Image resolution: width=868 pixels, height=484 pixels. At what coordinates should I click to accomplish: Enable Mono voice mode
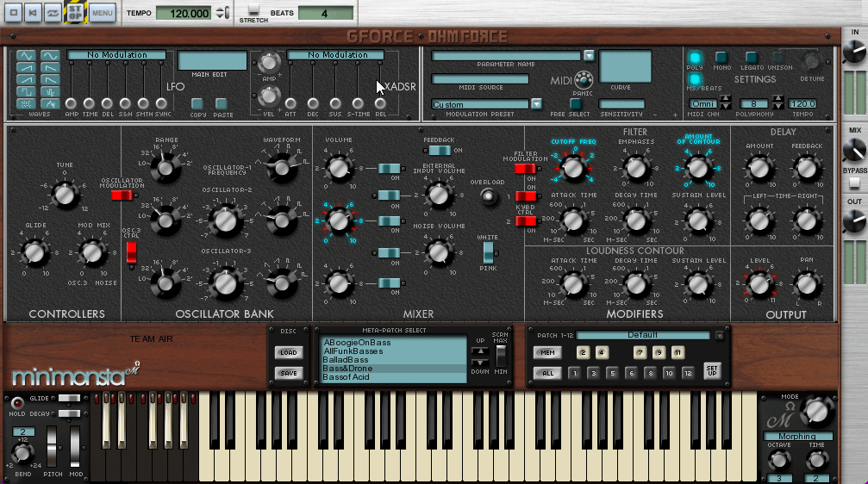721,58
